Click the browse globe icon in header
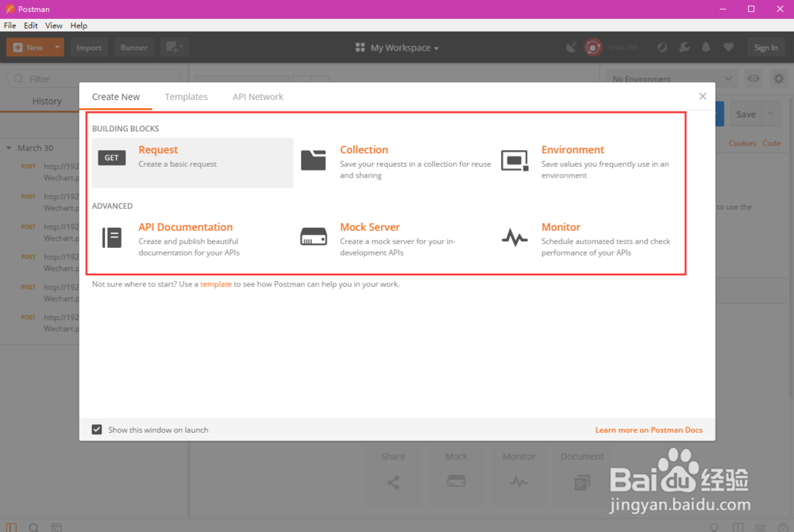Viewport: 794px width, 532px height. pyautogui.click(x=662, y=48)
